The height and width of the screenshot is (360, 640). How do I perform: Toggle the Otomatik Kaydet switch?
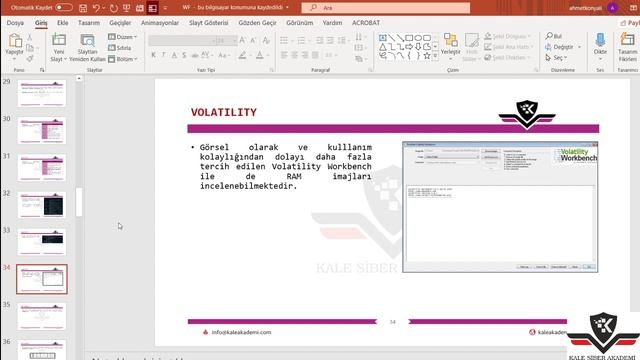64,7
